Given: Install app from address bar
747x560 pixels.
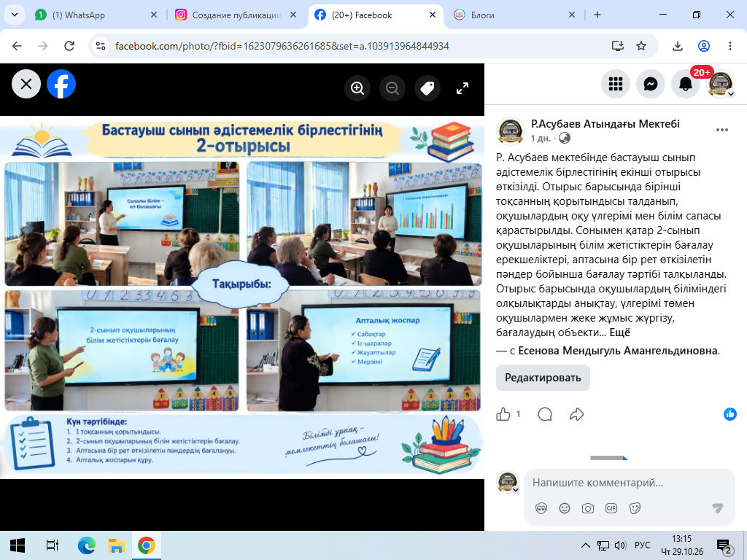Looking at the screenshot, I should point(618,46).
